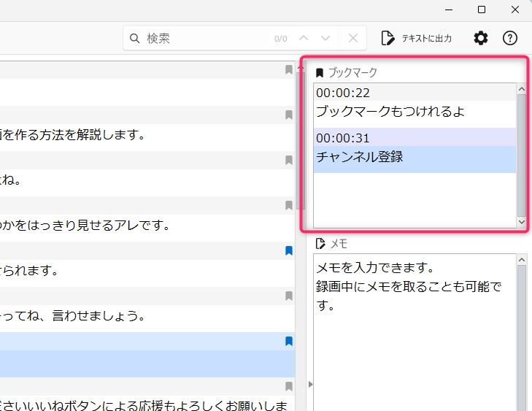Click the bookmark list scrollbar up arrow
The image size is (532, 411).
[521, 90]
